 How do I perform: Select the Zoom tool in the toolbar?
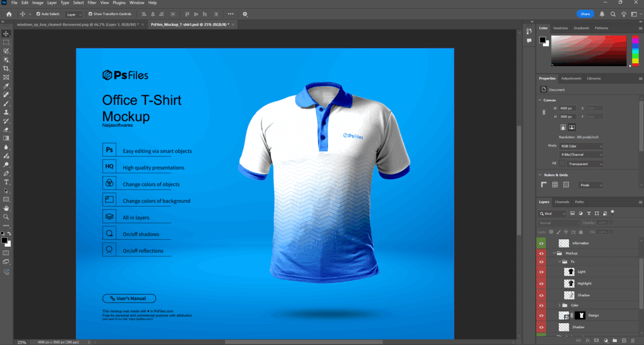6,217
